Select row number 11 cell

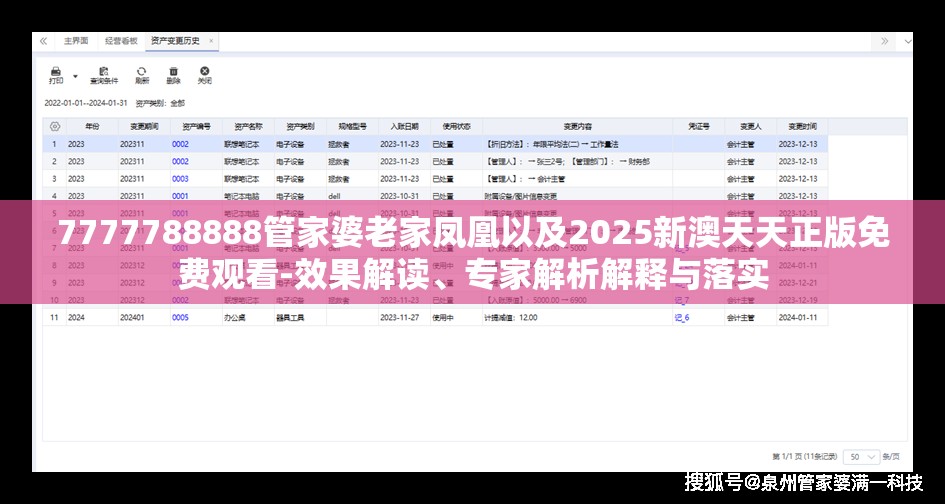(x=54, y=317)
